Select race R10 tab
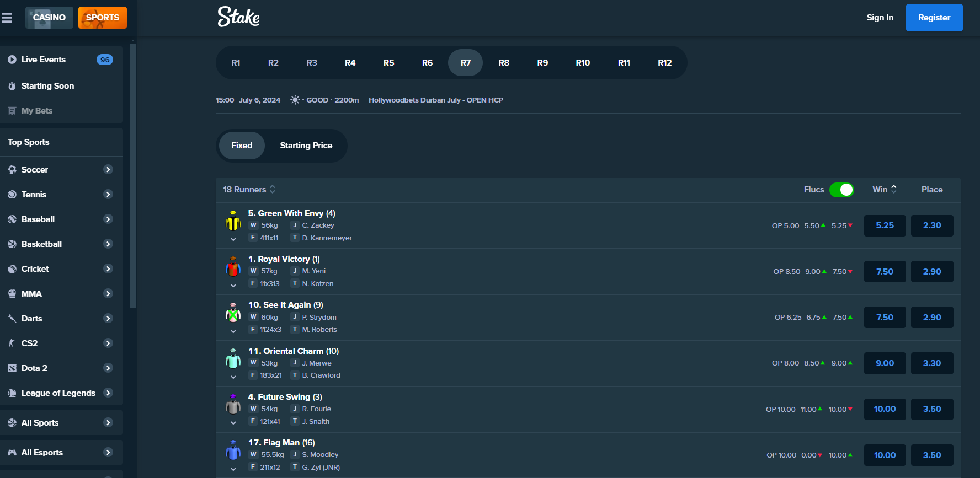980x478 pixels. (583, 63)
